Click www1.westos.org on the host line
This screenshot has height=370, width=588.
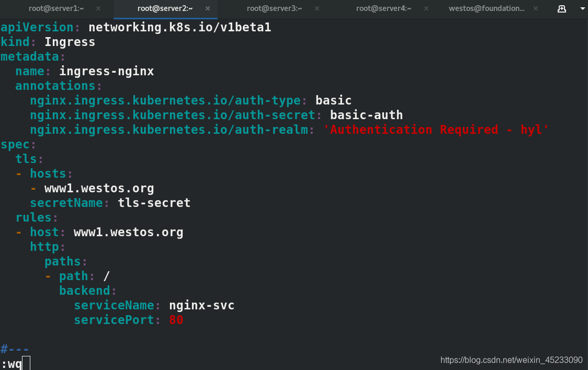pyautogui.click(x=128, y=232)
